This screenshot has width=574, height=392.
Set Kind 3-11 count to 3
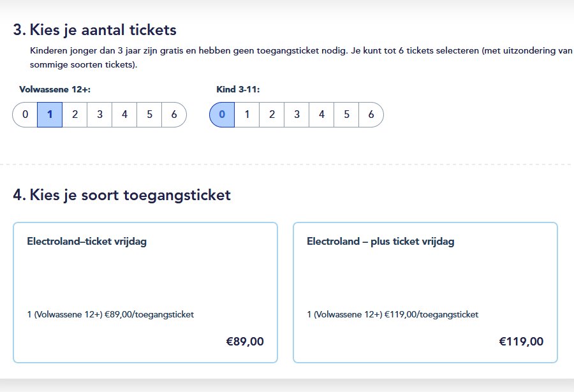point(297,115)
